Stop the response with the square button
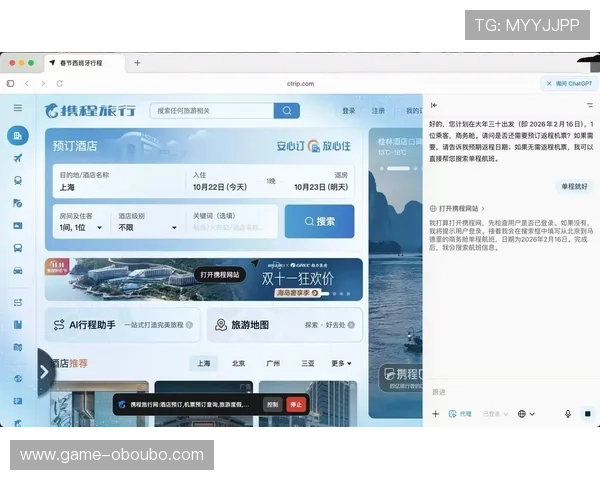The height and width of the screenshot is (480, 600). 588,414
